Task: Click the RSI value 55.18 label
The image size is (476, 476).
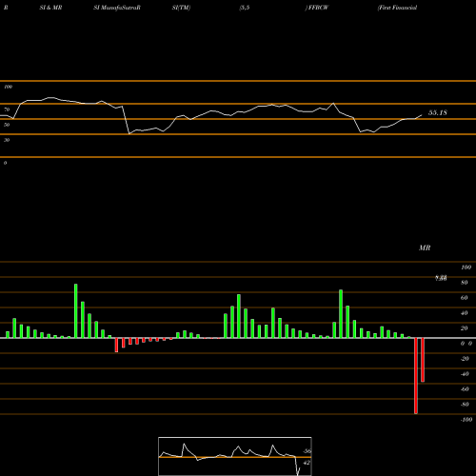Action: (x=438, y=112)
